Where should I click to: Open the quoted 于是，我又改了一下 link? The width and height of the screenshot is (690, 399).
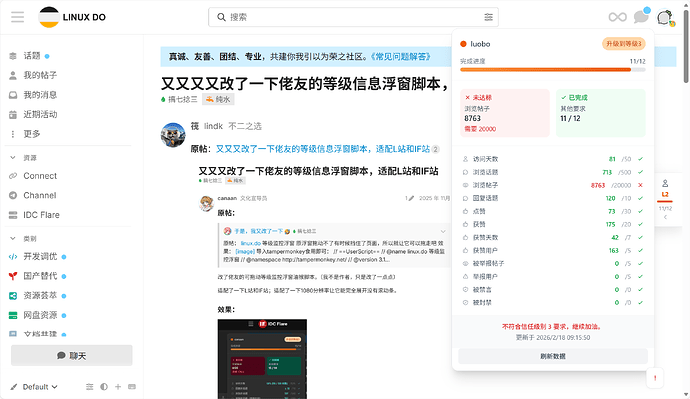[x=258, y=231]
